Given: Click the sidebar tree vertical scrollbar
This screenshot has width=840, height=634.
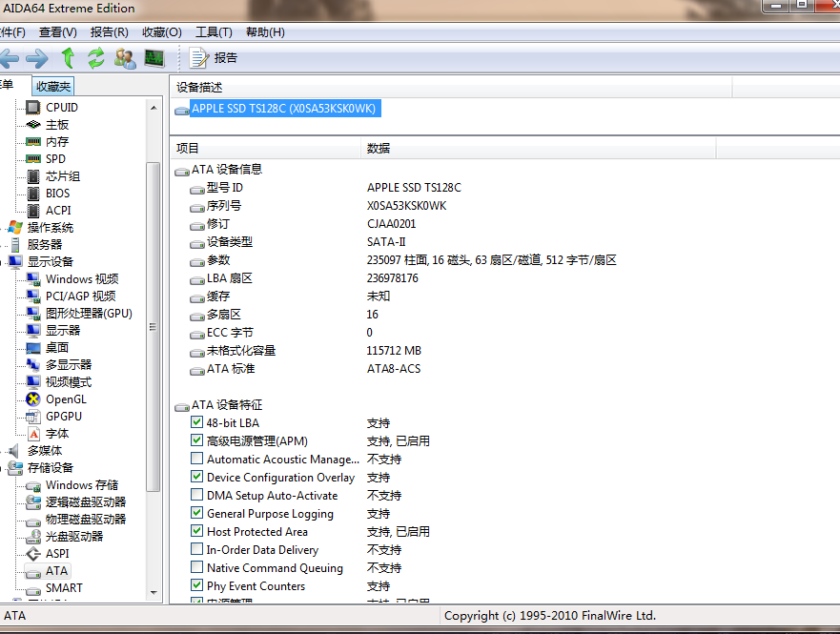Looking at the screenshot, I should tap(153, 324).
